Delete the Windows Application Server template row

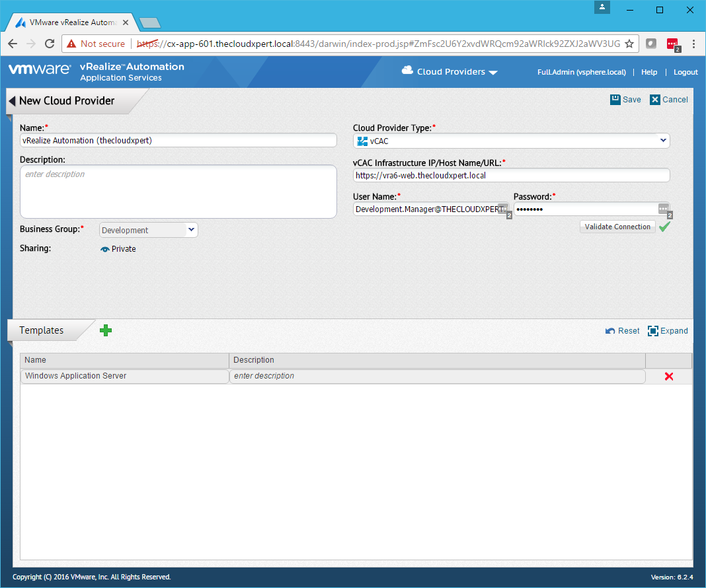click(x=668, y=377)
